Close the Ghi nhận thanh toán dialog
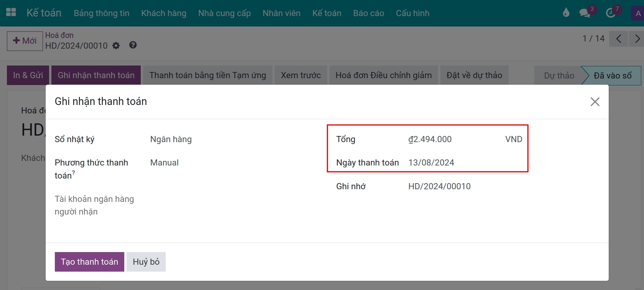This screenshot has width=644, height=290. [595, 102]
